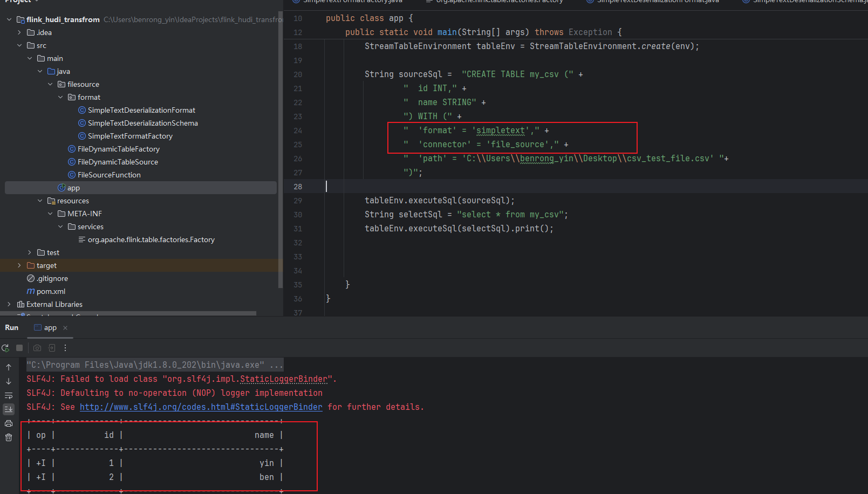Expand the External Libraries node
Viewport: 868px width, 494px height.
[9, 304]
